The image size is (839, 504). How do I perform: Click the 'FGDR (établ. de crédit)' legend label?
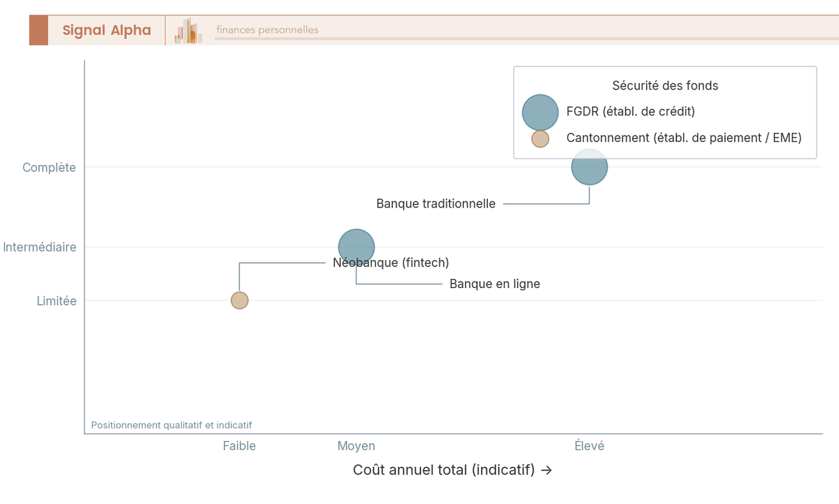631,112
